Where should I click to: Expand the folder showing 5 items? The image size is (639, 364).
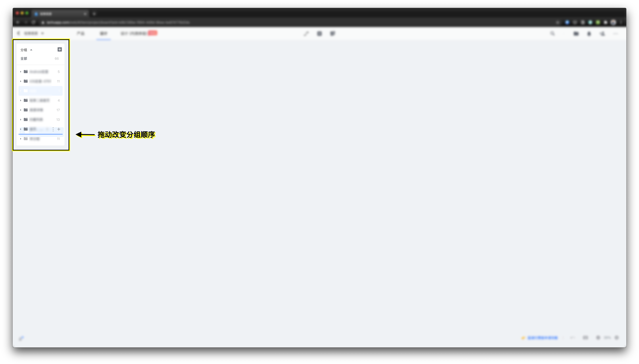[21, 72]
